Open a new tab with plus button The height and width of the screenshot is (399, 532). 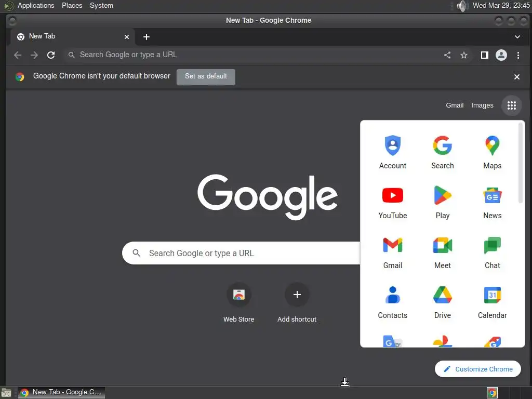point(146,37)
